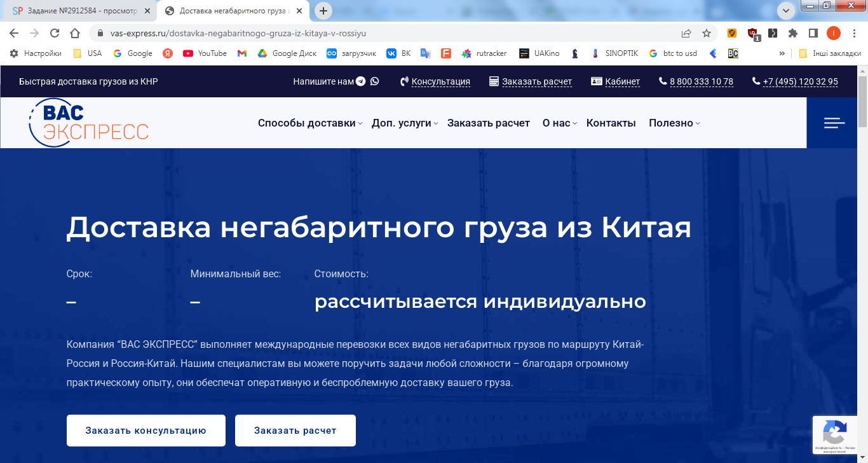Click the uBlock Origin extension icon
868x463 pixels.
753,34
